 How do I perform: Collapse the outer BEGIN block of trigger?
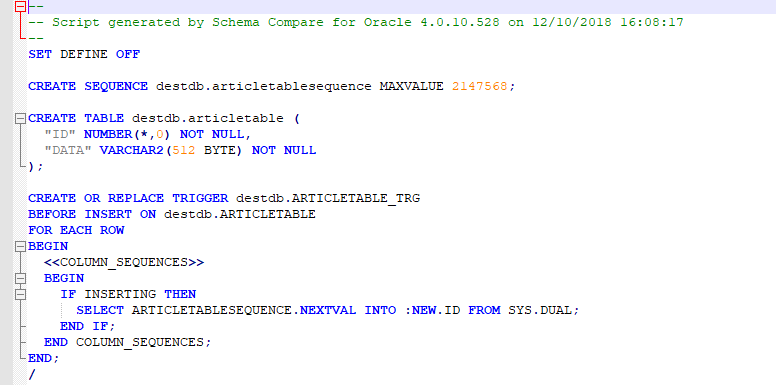point(20,246)
